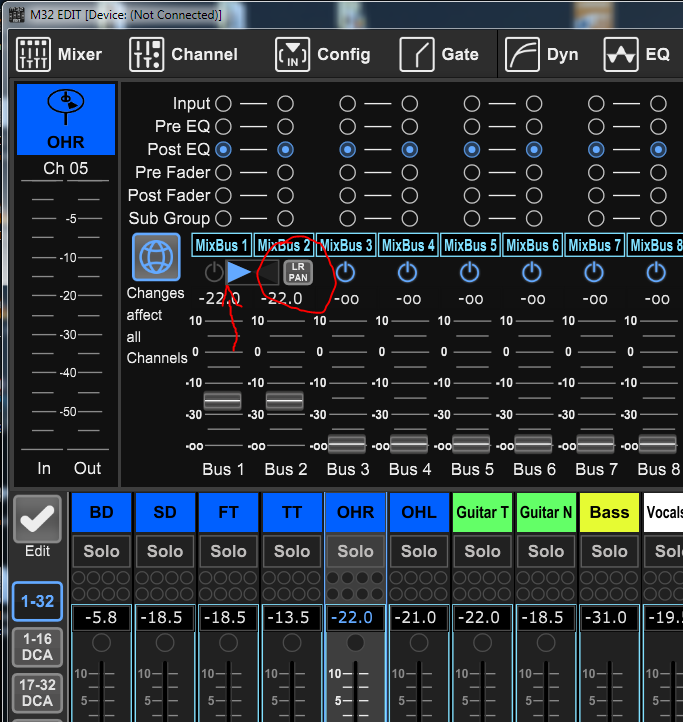Select the Guitar T channel strip
This screenshot has width=683, height=722.
tap(482, 512)
